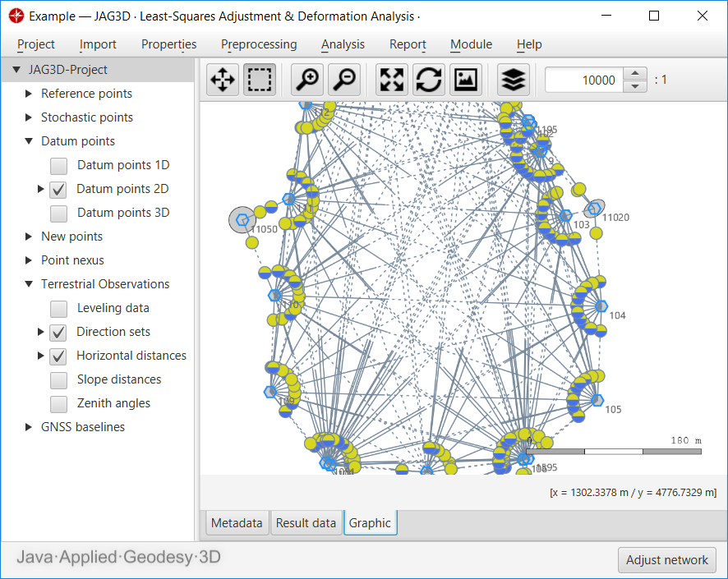Click the JAG3D application logo icon
This screenshot has height=579, width=728.
[x=16, y=16]
